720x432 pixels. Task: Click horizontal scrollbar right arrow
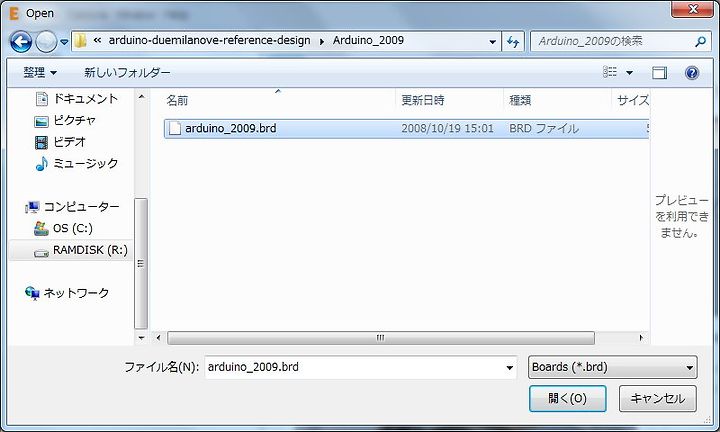coord(641,338)
